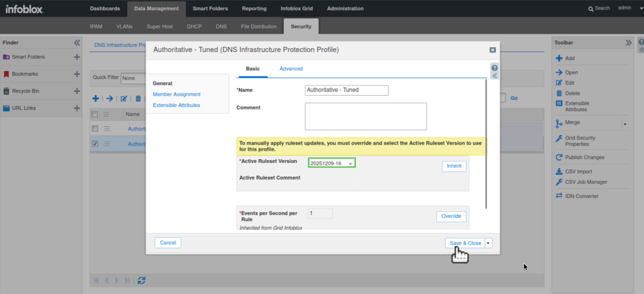Image resolution: width=644 pixels, height=294 pixels.
Task: Open the Extensible Attributes section in dialog
Action: coord(176,105)
